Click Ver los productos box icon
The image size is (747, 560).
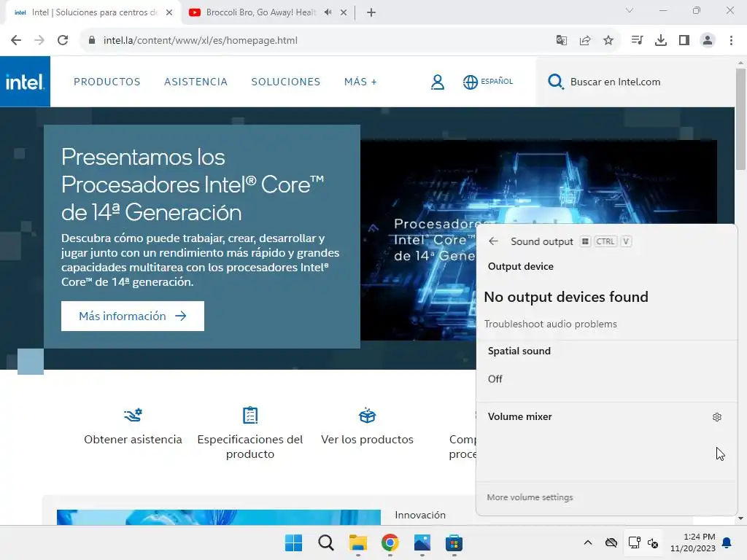[367, 415]
